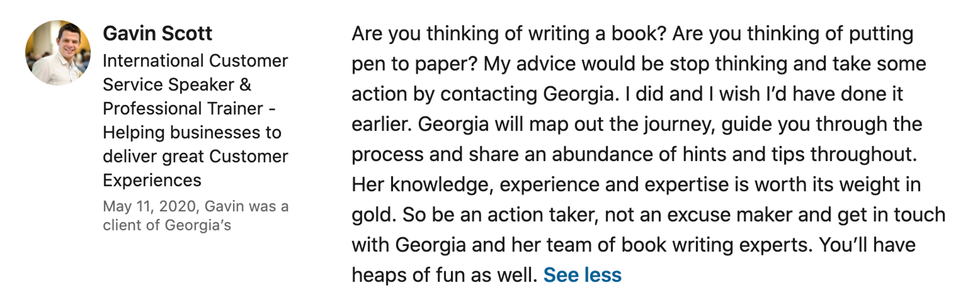This screenshot has height=307, width=980.
Task: Click the phrase "abundance of hints and tips"
Action: point(678,155)
